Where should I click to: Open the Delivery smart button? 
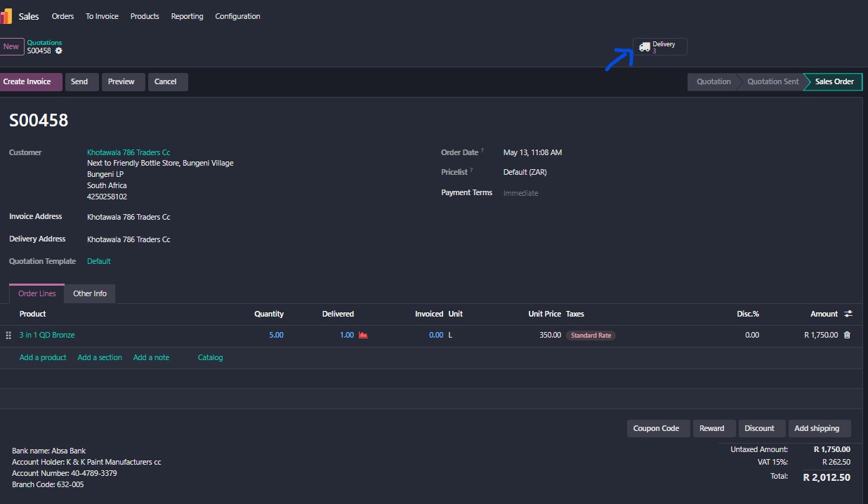tap(660, 46)
